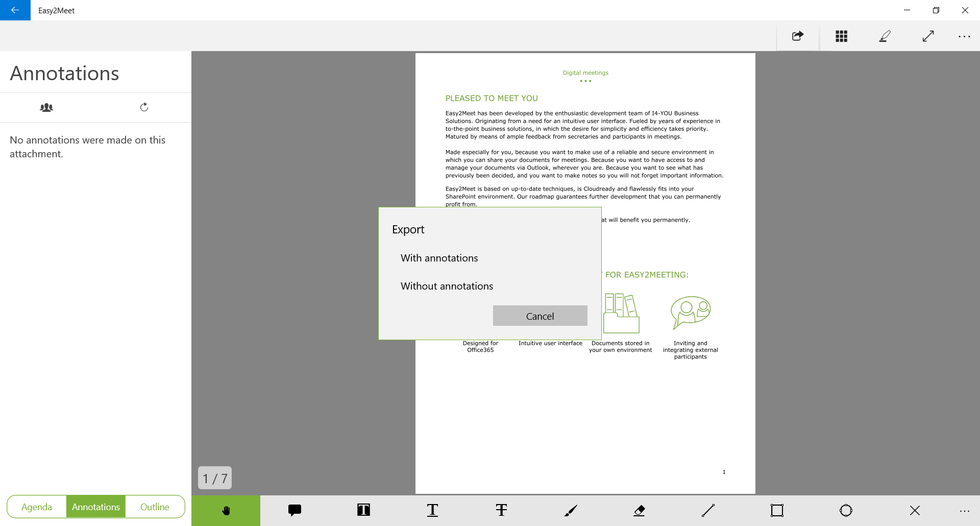This screenshot has height=526, width=980.
Task: Close the annotation toolbar with X
Action: pyautogui.click(x=915, y=510)
